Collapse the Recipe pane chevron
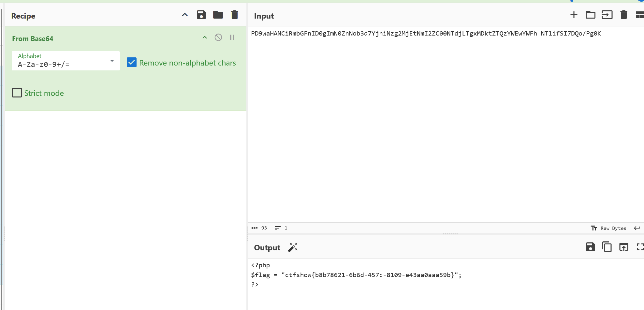The width and height of the screenshot is (644, 310). pyautogui.click(x=185, y=15)
